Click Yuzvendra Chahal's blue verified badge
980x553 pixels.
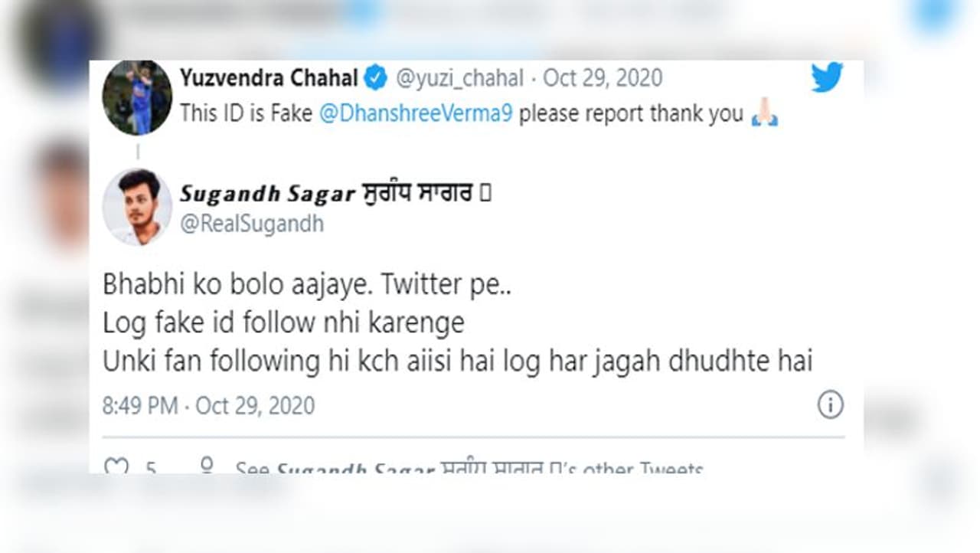click(x=375, y=77)
